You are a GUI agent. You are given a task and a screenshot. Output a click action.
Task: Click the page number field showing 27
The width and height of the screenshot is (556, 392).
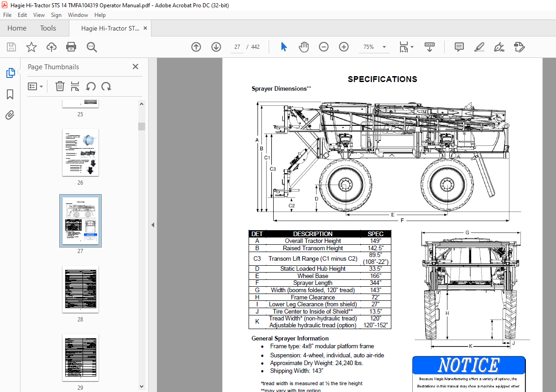pyautogui.click(x=237, y=47)
